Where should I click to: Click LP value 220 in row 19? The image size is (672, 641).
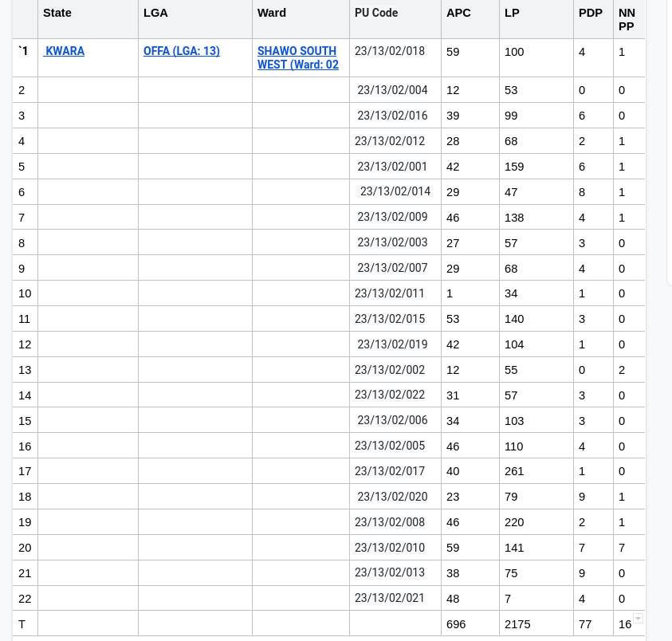tap(514, 522)
